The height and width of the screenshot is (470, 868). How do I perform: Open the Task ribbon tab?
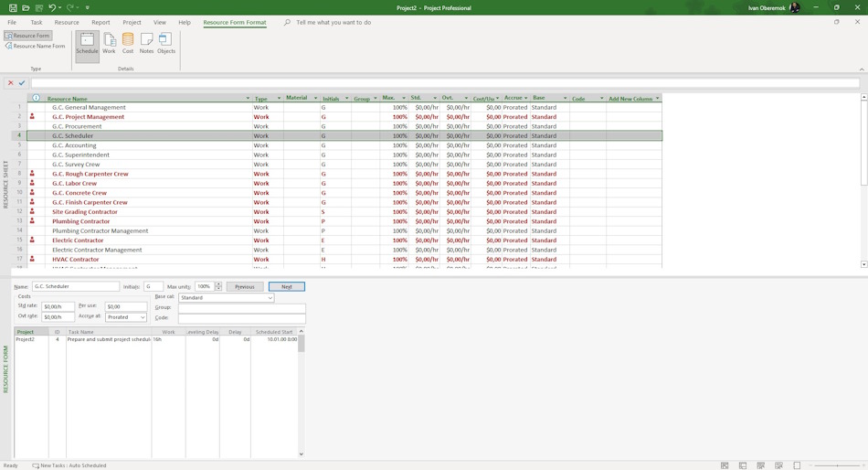37,22
